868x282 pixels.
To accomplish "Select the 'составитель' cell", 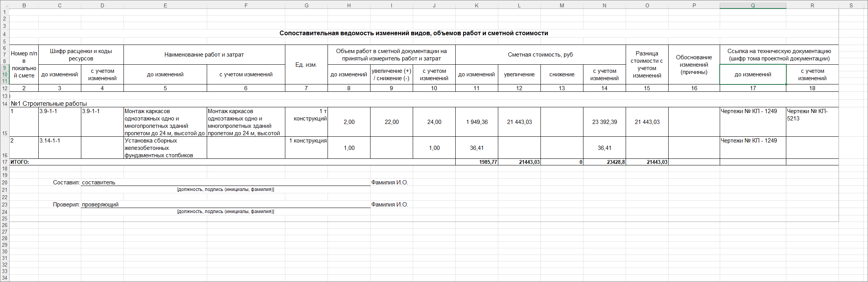I will coord(226,182).
